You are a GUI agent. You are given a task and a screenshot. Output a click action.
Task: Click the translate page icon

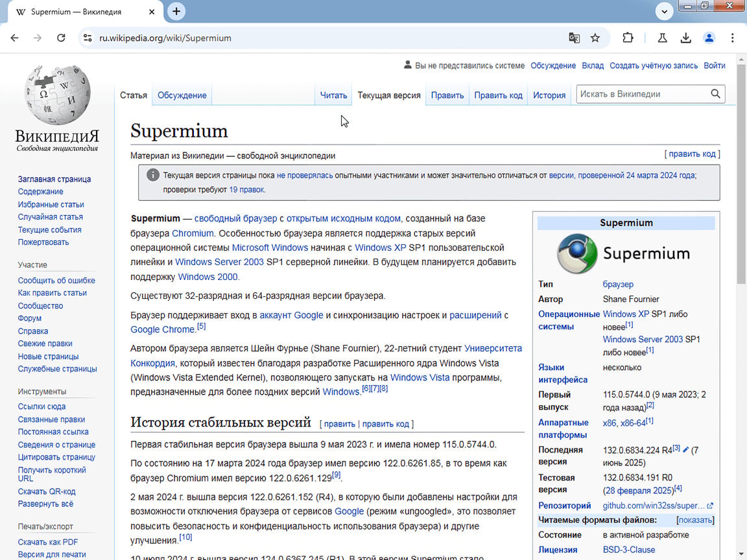click(x=574, y=38)
